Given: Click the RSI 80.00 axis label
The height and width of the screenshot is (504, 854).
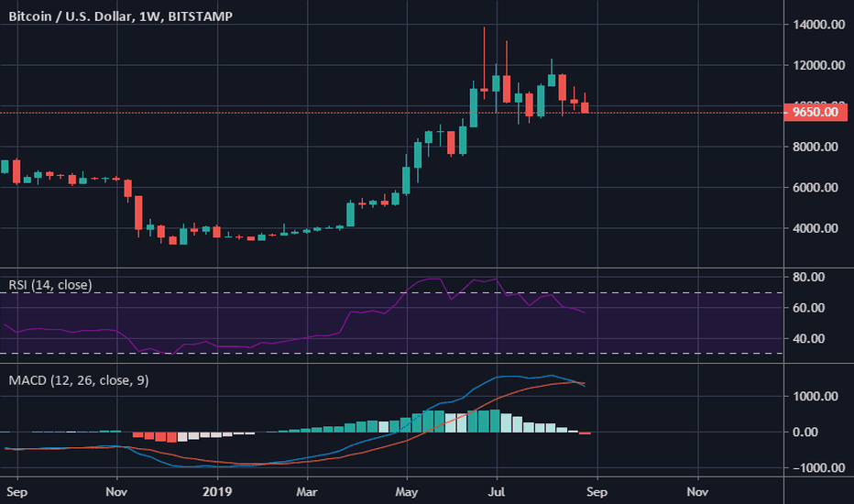Looking at the screenshot, I should [809, 277].
